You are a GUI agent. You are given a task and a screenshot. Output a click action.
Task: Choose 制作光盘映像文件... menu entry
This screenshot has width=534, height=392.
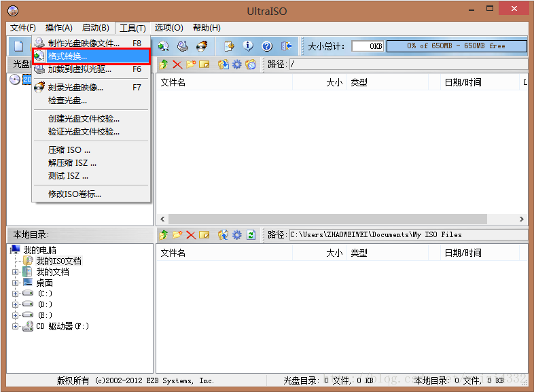point(91,43)
